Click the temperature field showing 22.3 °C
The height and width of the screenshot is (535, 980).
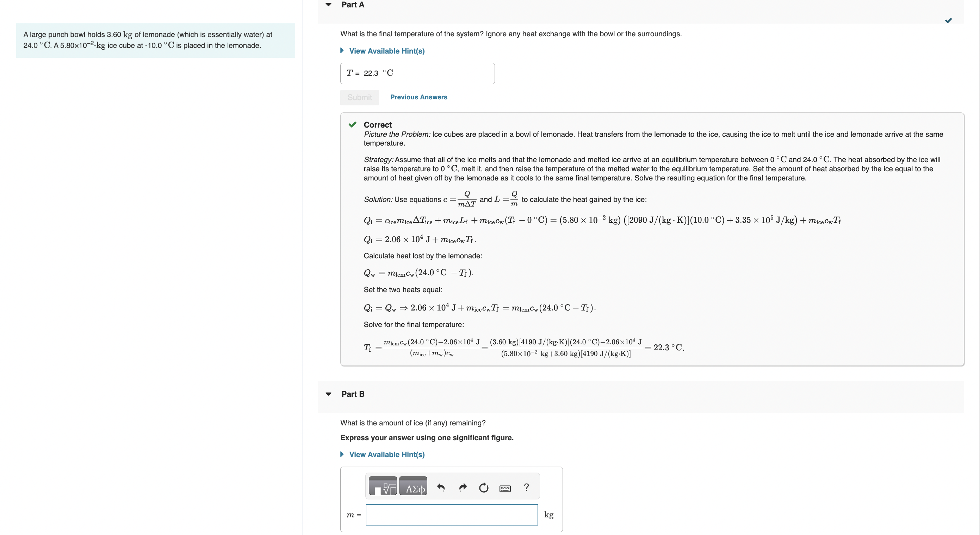417,73
